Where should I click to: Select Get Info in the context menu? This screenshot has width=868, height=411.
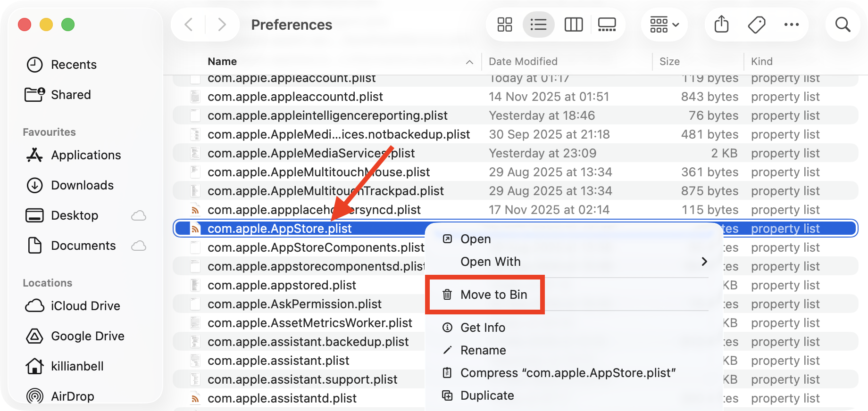[x=483, y=327]
